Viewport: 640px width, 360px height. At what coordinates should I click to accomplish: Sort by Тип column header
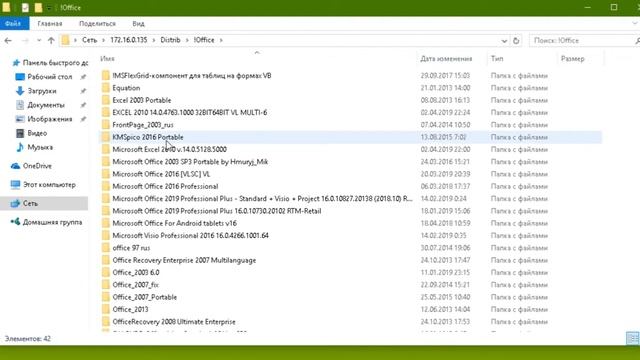pyautogui.click(x=497, y=59)
